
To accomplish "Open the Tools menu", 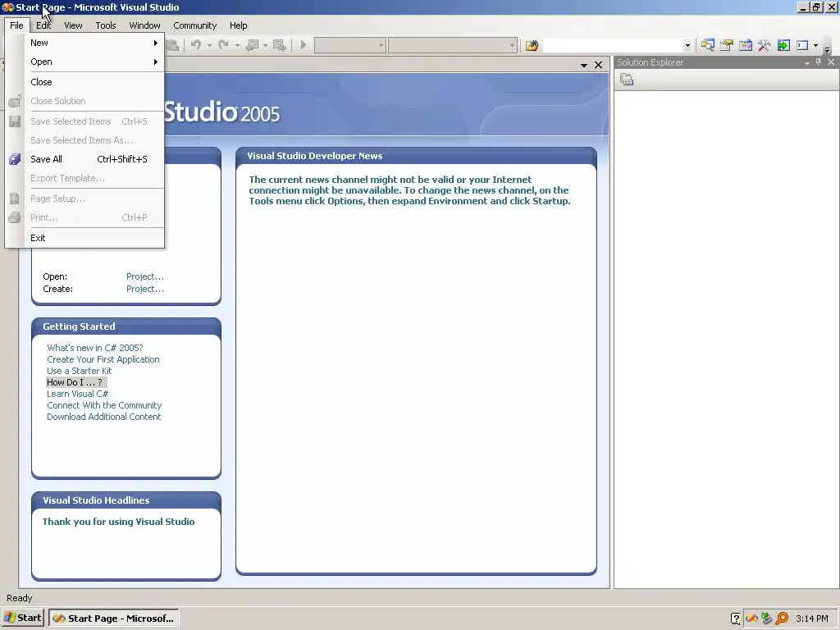I will pos(106,25).
